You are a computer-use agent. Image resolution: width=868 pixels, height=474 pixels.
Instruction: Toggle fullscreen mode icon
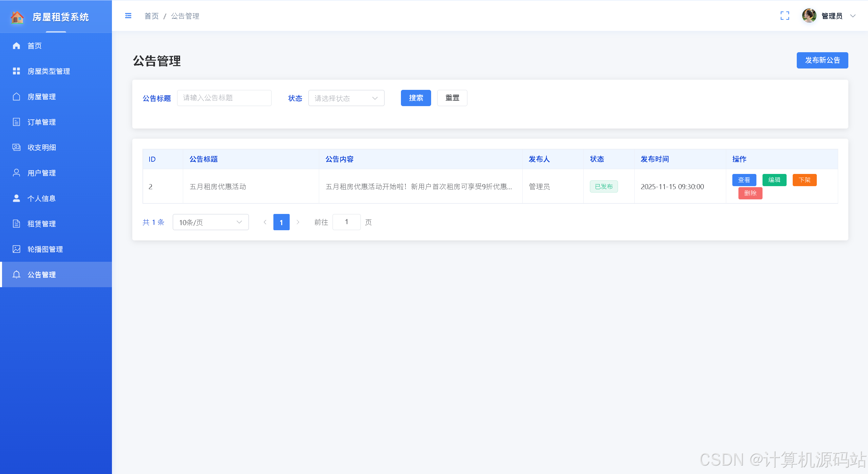(785, 16)
